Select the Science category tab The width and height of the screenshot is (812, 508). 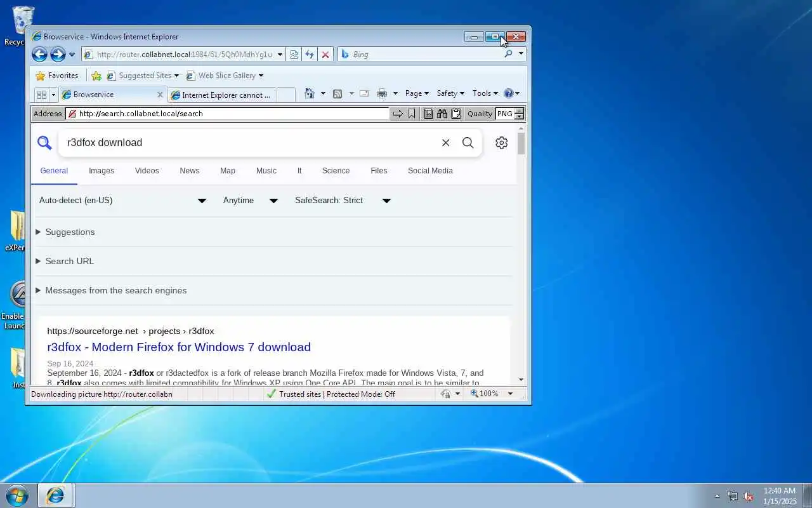[336, 171]
